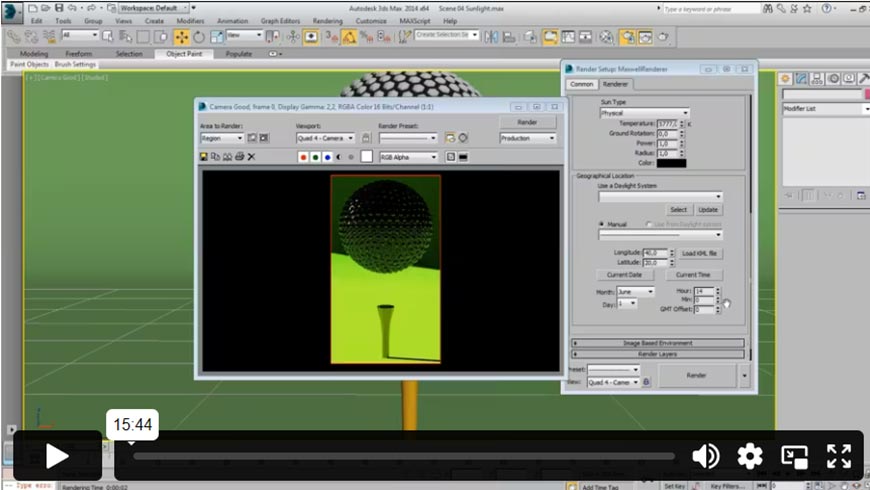Open the Rendering menu

click(327, 20)
